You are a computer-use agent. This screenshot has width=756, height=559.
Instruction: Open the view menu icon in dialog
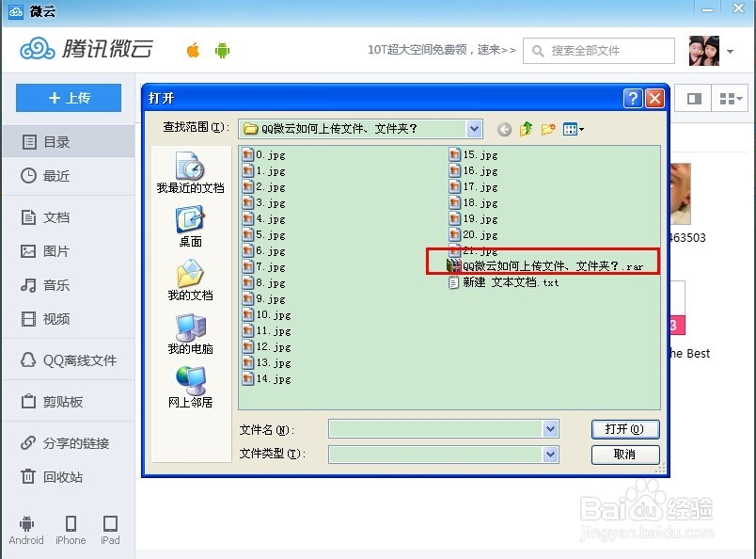point(574,129)
